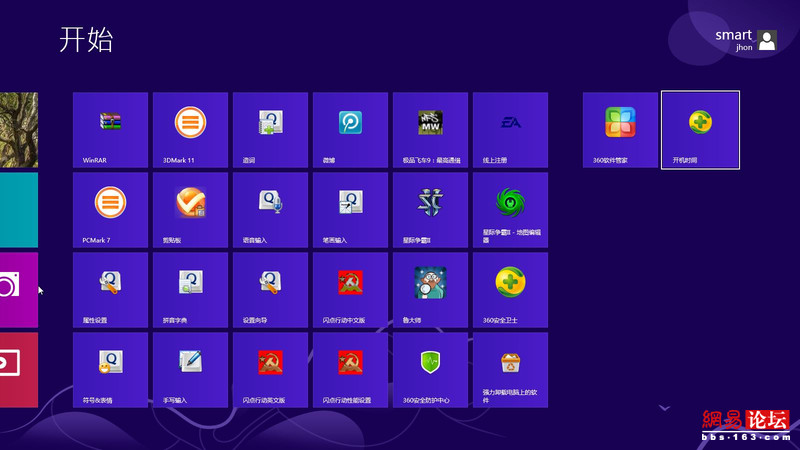Screen dimensions: 800x450
Task: Select the highlighted 开机时间 tile
Action: [700, 130]
